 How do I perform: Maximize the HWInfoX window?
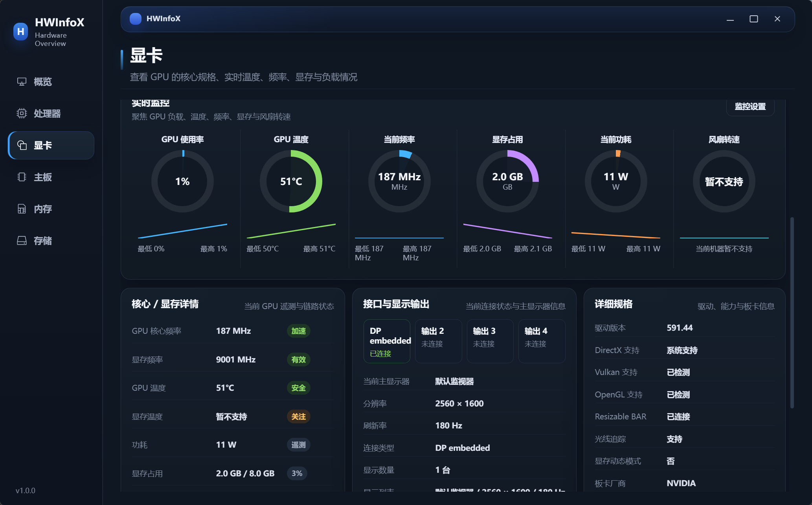(x=753, y=19)
